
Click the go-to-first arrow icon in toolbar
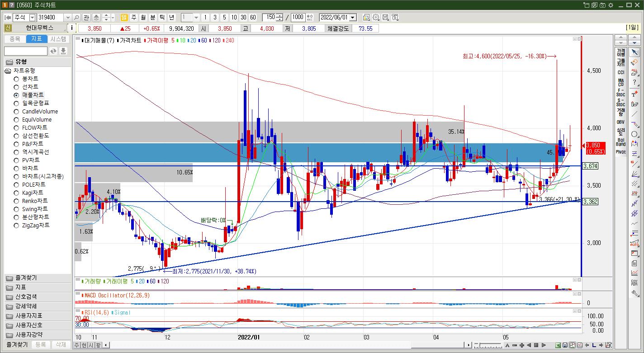coord(7,17)
